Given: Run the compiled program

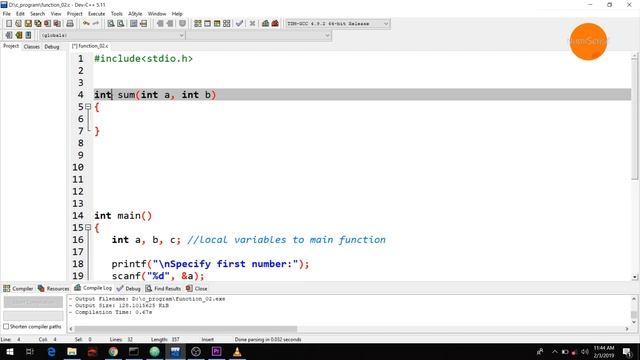Looking at the screenshot, I should pyautogui.click(x=207, y=24).
